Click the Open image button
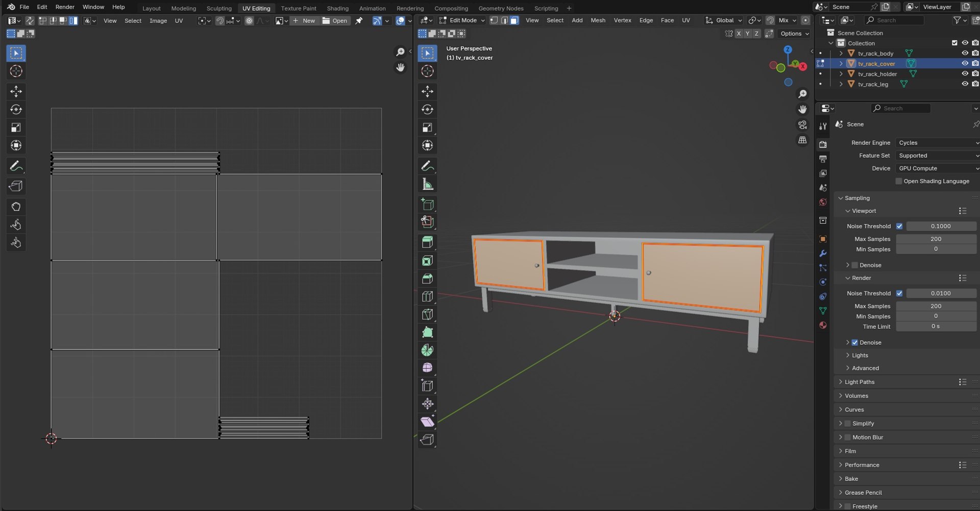 [335, 21]
